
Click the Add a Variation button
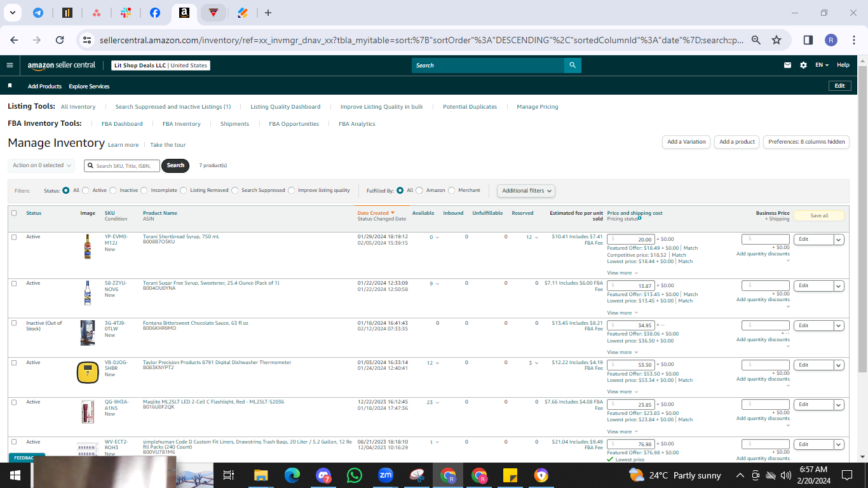tap(686, 142)
